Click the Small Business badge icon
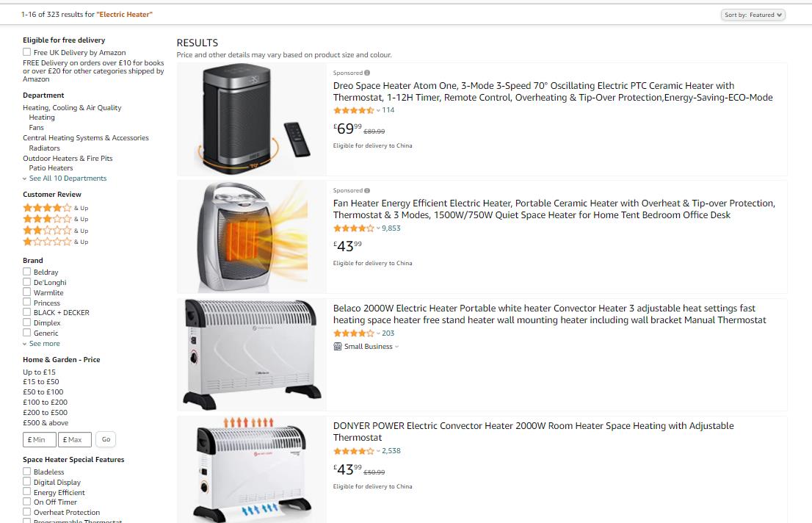Image resolution: width=812 pixels, height=523 pixels. (x=338, y=347)
